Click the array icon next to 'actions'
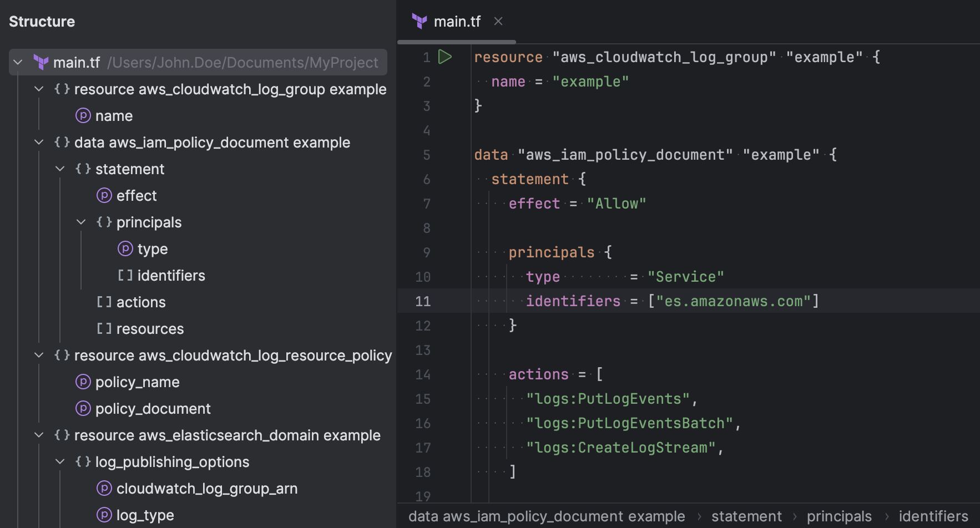This screenshot has height=528, width=980. pos(104,302)
